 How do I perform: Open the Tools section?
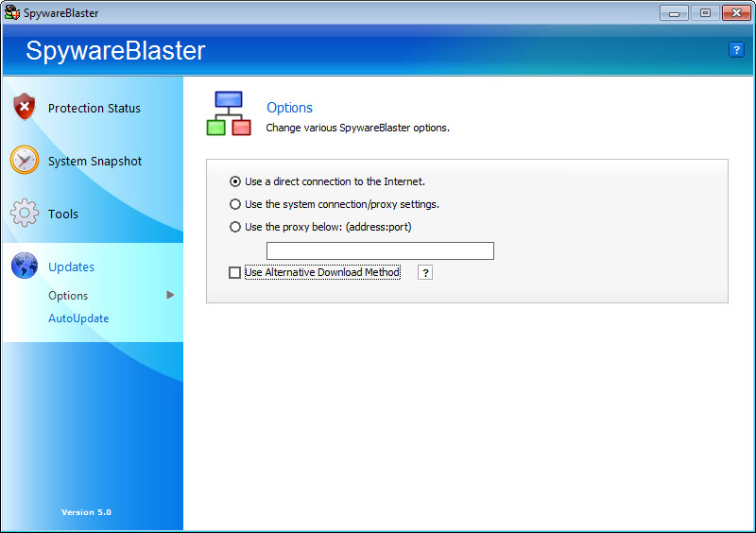63,214
